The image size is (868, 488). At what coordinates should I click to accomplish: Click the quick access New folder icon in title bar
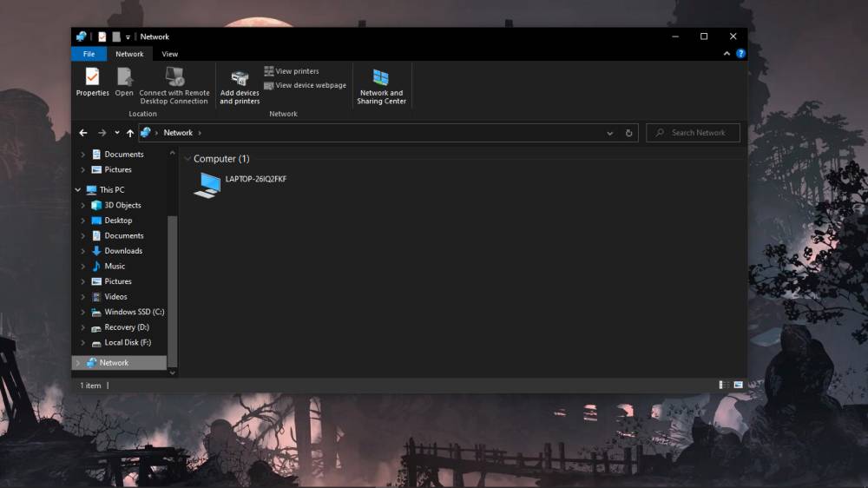pos(116,36)
